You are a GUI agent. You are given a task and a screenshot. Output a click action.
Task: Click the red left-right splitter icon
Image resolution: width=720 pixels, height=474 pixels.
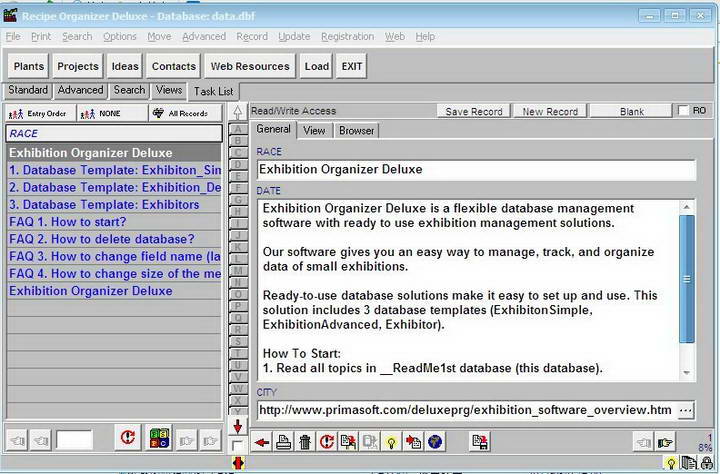coord(238,463)
